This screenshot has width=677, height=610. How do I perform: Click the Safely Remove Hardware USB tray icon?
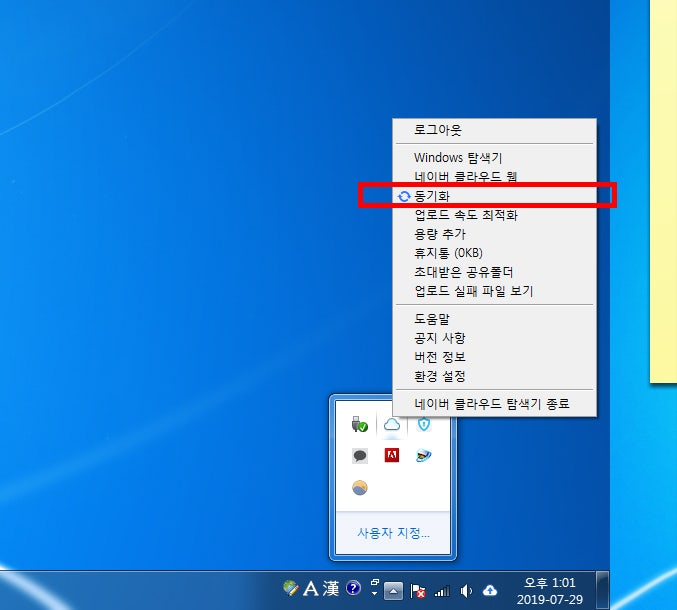pos(359,424)
